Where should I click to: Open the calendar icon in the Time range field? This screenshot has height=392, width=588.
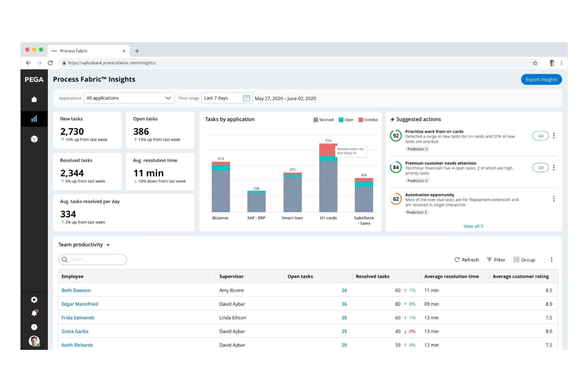(247, 98)
